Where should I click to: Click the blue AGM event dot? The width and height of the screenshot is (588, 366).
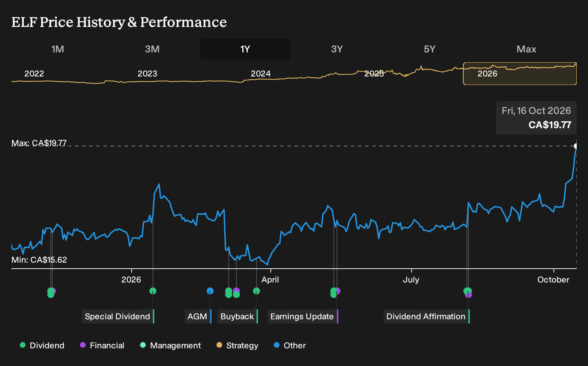point(210,291)
